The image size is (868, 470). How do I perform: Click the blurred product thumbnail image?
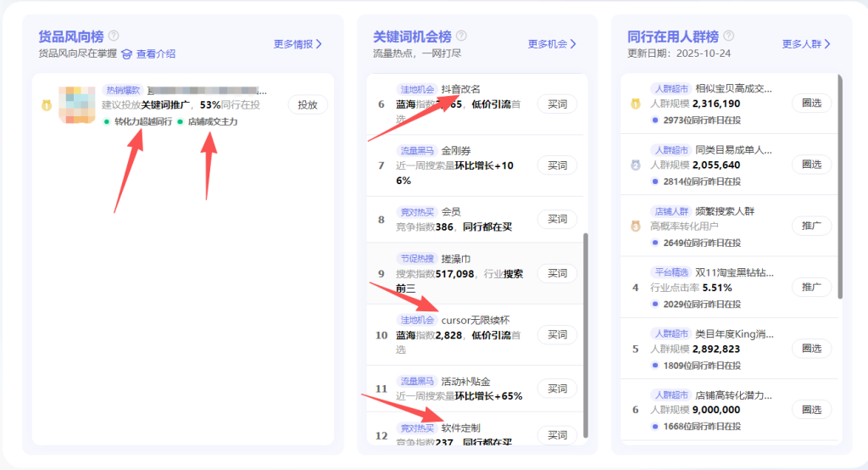click(77, 104)
